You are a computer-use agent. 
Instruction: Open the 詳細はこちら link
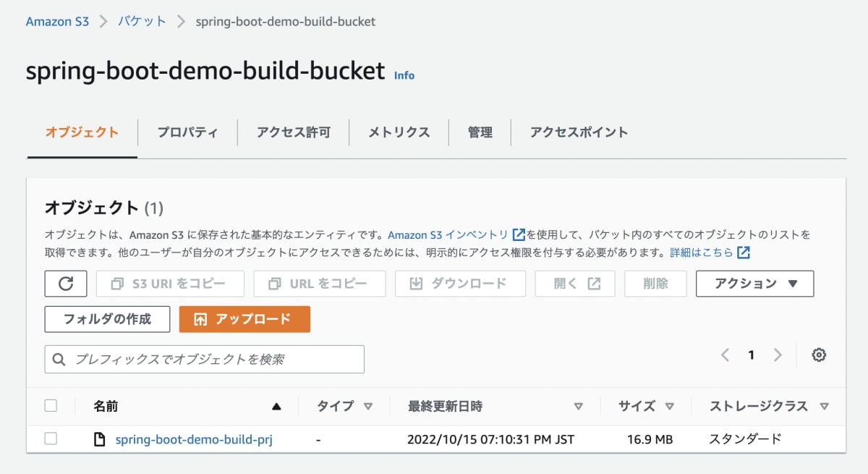(x=702, y=253)
